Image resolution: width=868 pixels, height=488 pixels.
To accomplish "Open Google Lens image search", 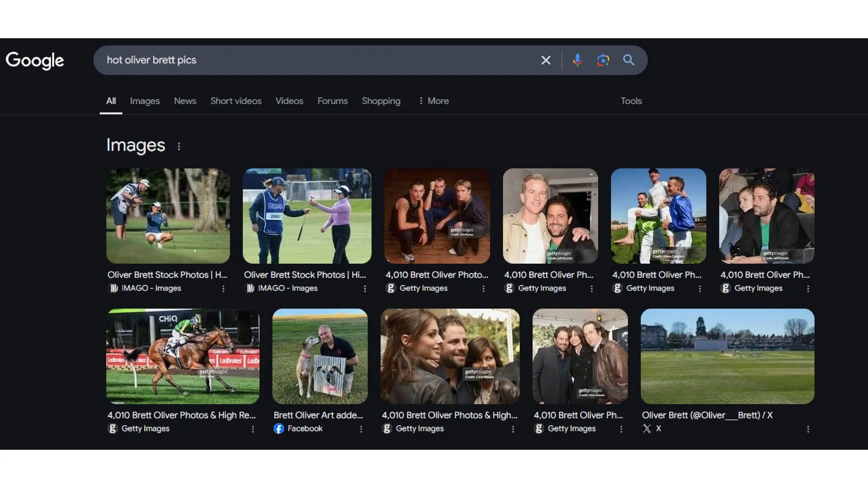I will (x=603, y=60).
